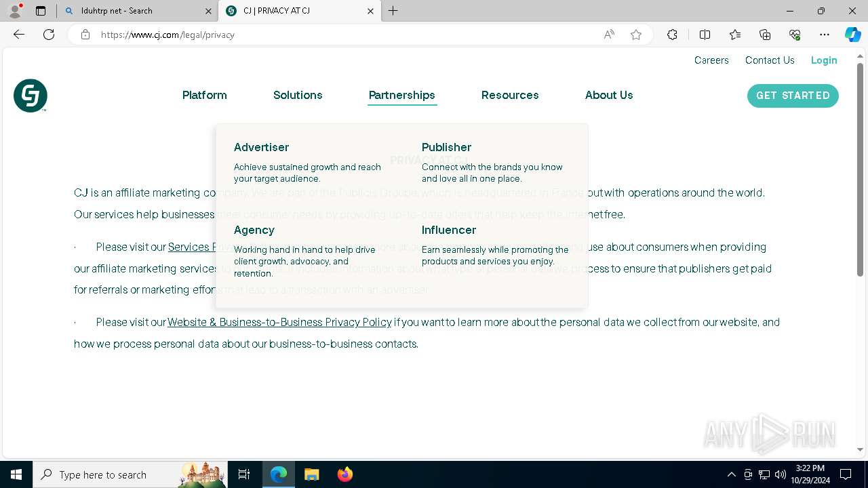868x488 pixels.
Task: Close the CJ | PRIVACY AT CJ tab
Action: tap(370, 11)
